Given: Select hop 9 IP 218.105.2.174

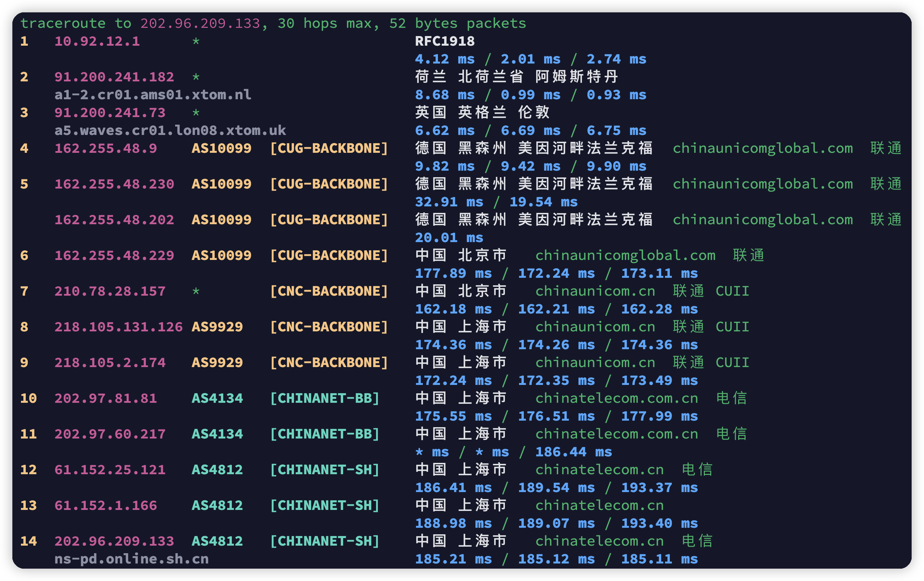Looking at the screenshot, I should (x=110, y=362).
